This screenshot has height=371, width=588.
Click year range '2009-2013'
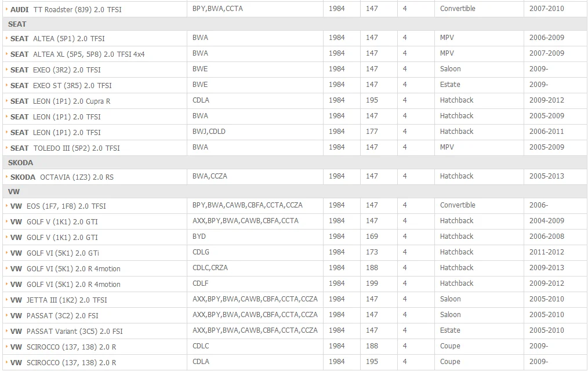point(547,268)
